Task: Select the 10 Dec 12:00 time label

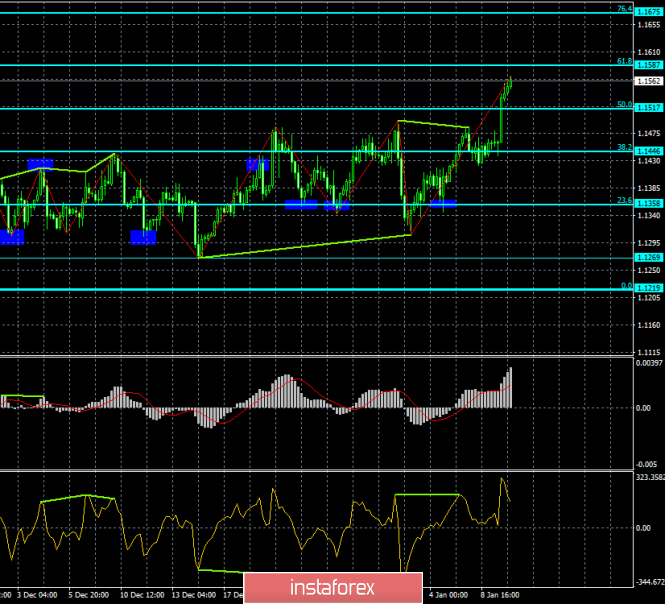Action: (140, 594)
